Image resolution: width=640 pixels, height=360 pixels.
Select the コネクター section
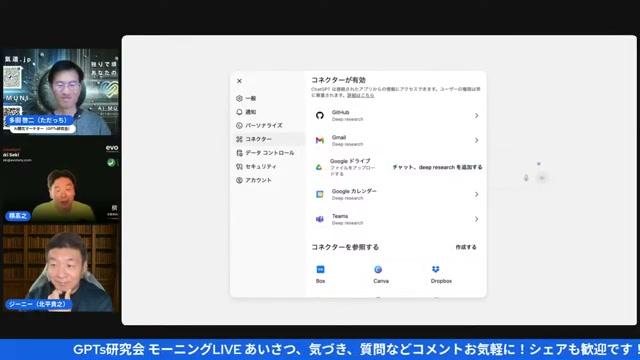click(x=268, y=139)
